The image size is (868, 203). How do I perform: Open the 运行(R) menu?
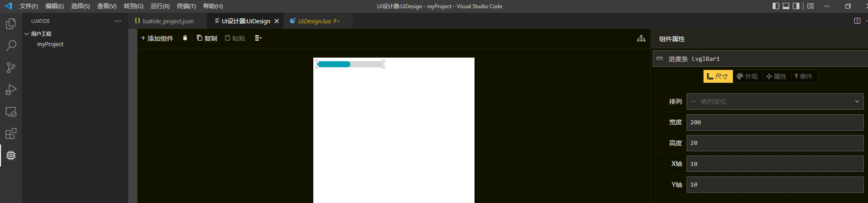click(x=160, y=6)
